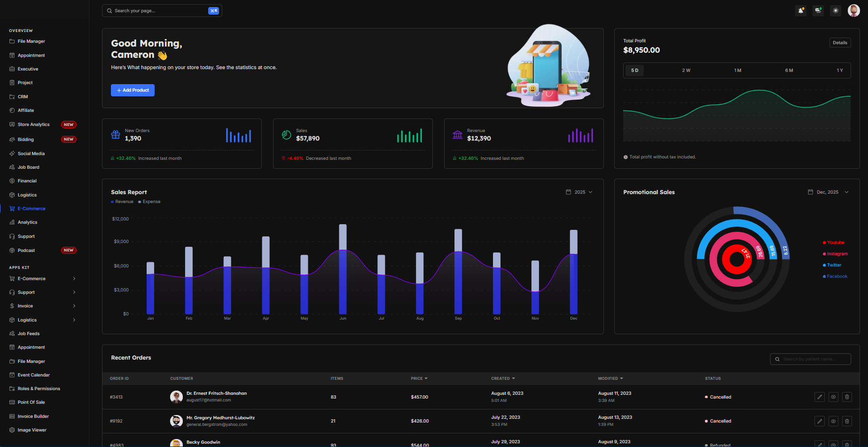This screenshot has height=447, width=868.
Task: Open the messages chat icon
Action: 818,10
